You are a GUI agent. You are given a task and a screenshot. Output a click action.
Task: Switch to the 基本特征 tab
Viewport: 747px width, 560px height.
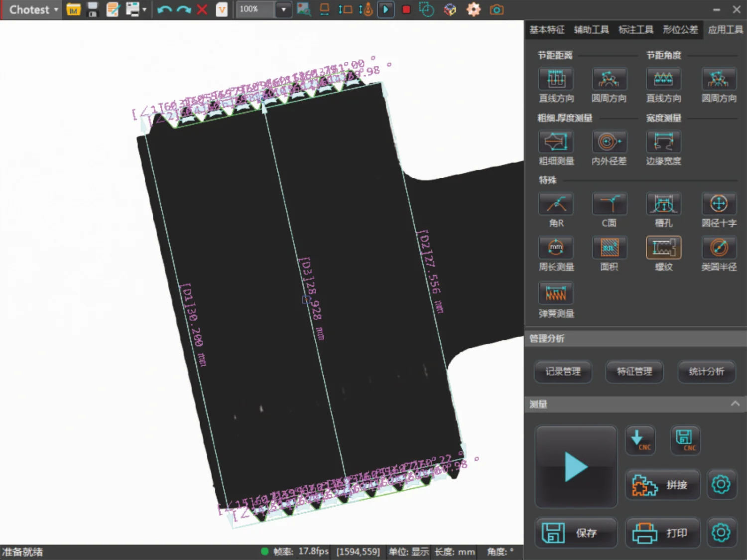pos(547,30)
